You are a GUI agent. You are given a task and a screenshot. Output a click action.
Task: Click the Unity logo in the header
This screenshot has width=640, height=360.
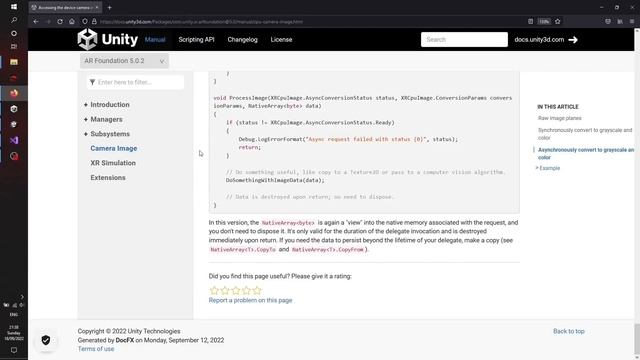108,40
